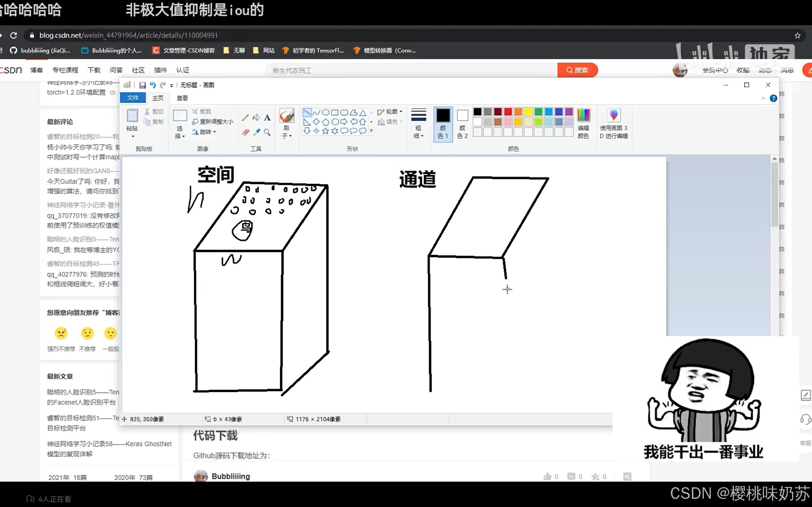Select the Color picker eyedropper tool
This screenshot has height=507, width=812.
click(x=256, y=132)
